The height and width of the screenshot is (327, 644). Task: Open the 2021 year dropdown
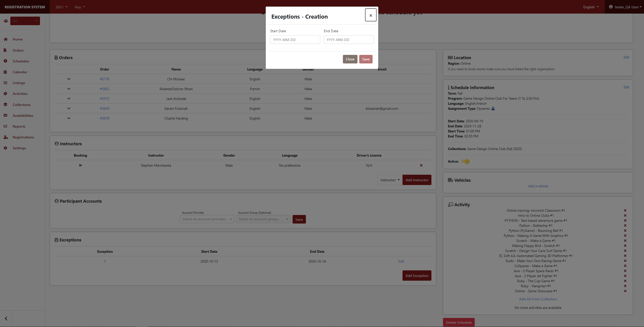62,7
